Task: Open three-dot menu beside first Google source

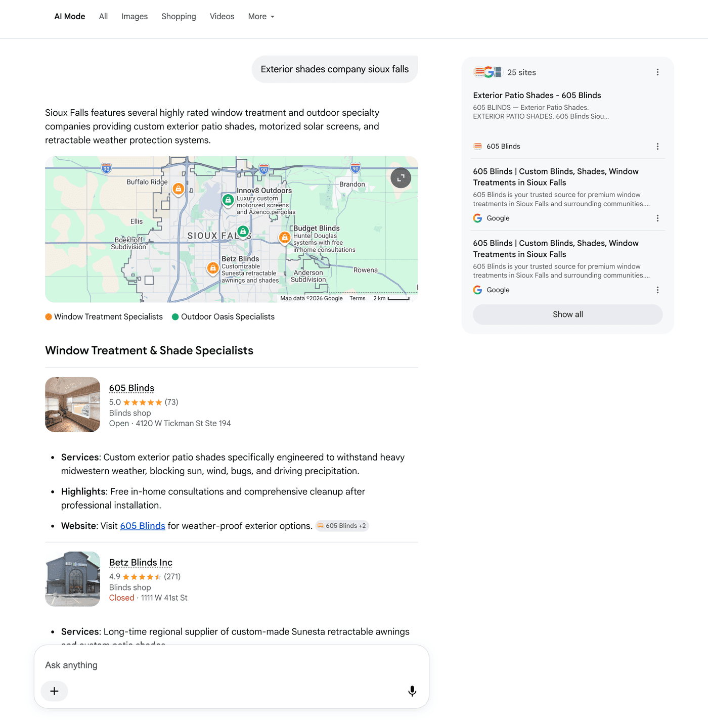Action: pos(657,218)
